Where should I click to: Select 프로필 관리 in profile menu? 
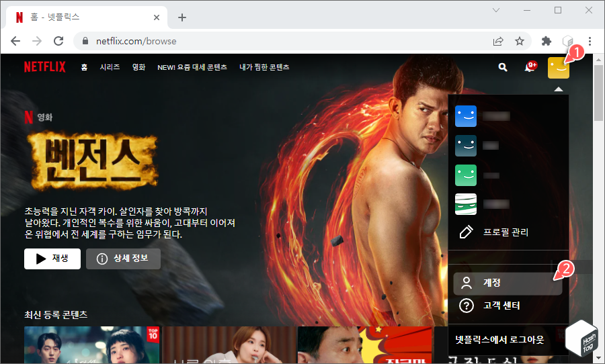coord(506,232)
